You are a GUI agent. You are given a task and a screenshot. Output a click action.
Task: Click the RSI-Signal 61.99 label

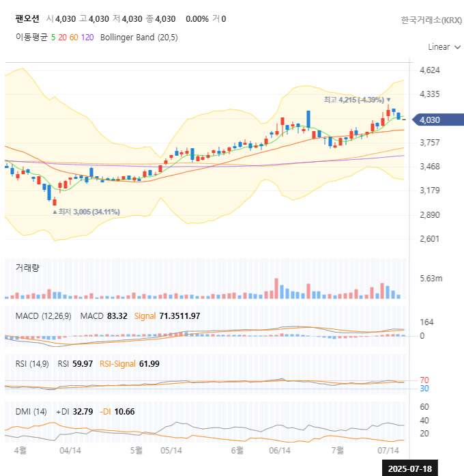(130, 364)
